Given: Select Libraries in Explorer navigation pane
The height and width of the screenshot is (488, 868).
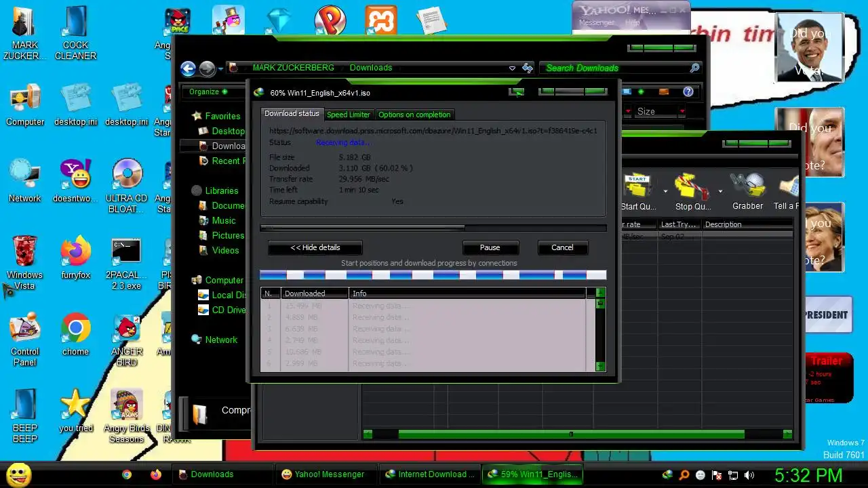Looking at the screenshot, I should point(222,190).
